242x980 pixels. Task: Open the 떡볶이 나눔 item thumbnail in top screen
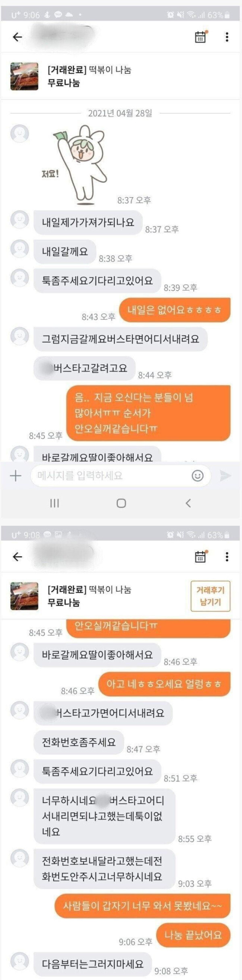24,76
